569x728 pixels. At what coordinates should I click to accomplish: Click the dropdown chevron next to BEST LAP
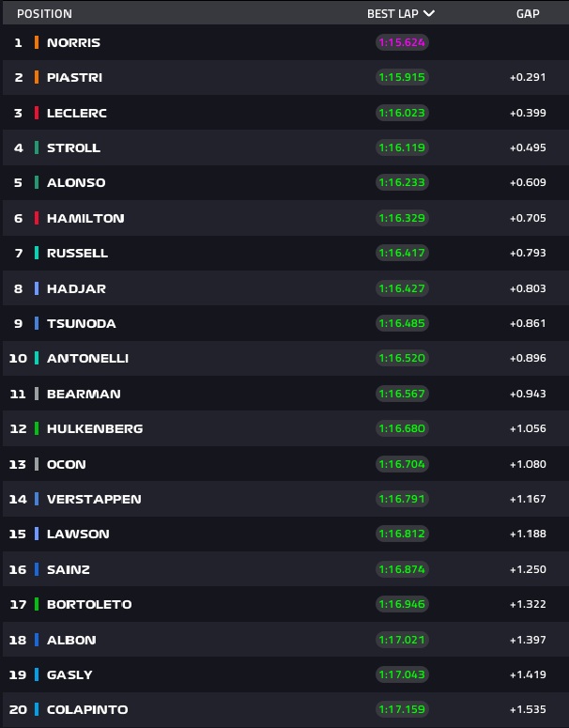(x=429, y=14)
